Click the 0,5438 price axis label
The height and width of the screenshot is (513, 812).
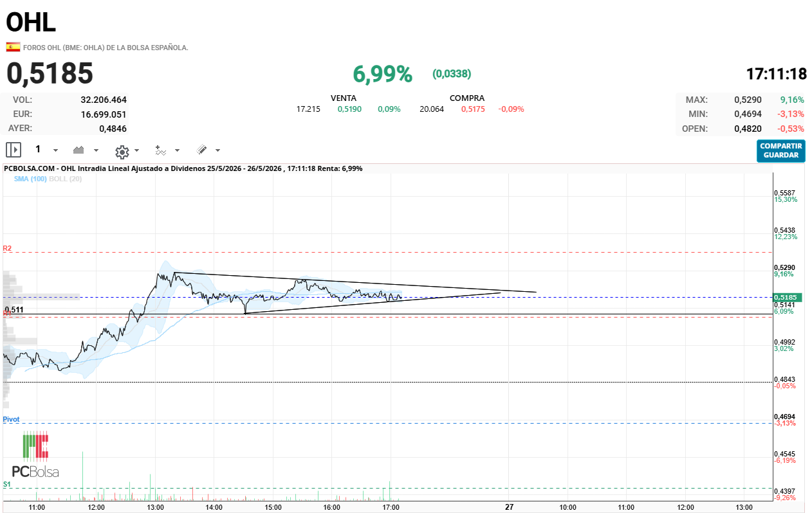tap(785, 230)
